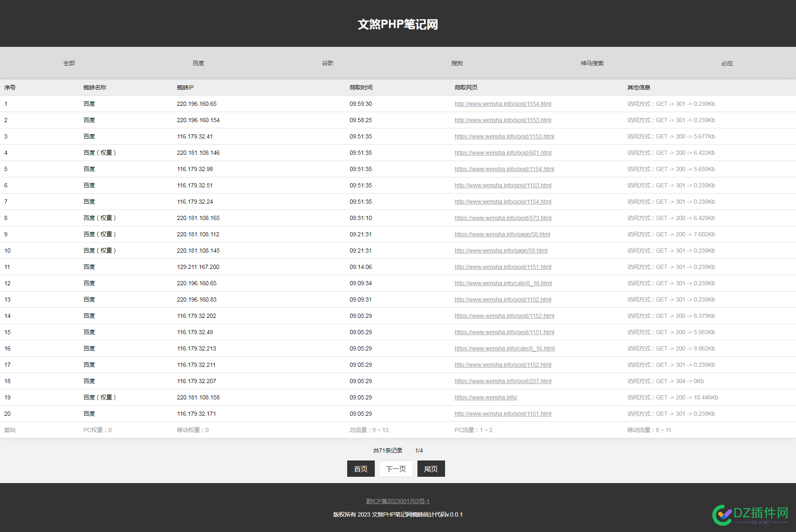Click the 序号 column header
The width and height of the screenshot is (796, 532).
[x=10, y=87]
